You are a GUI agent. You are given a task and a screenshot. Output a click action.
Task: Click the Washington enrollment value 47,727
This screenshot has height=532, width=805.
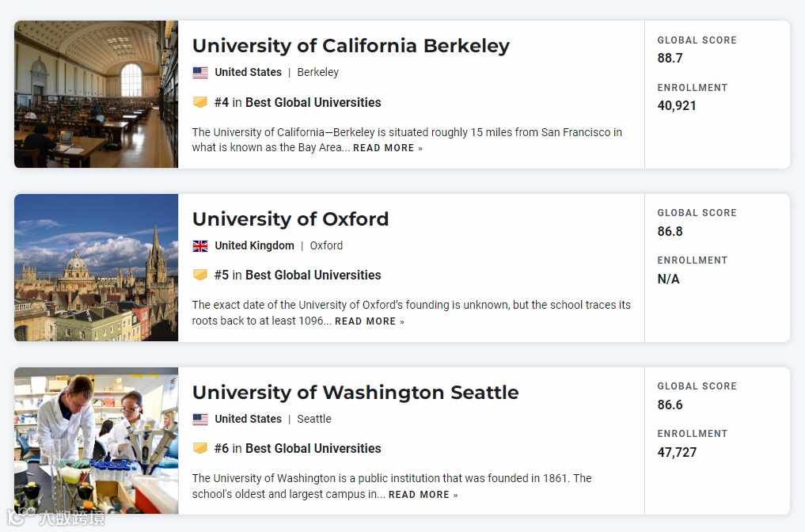(677, 452)
